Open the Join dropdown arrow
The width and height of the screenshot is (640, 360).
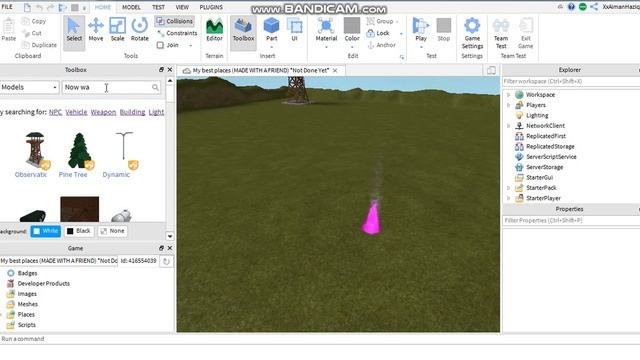tap(191, 45)
